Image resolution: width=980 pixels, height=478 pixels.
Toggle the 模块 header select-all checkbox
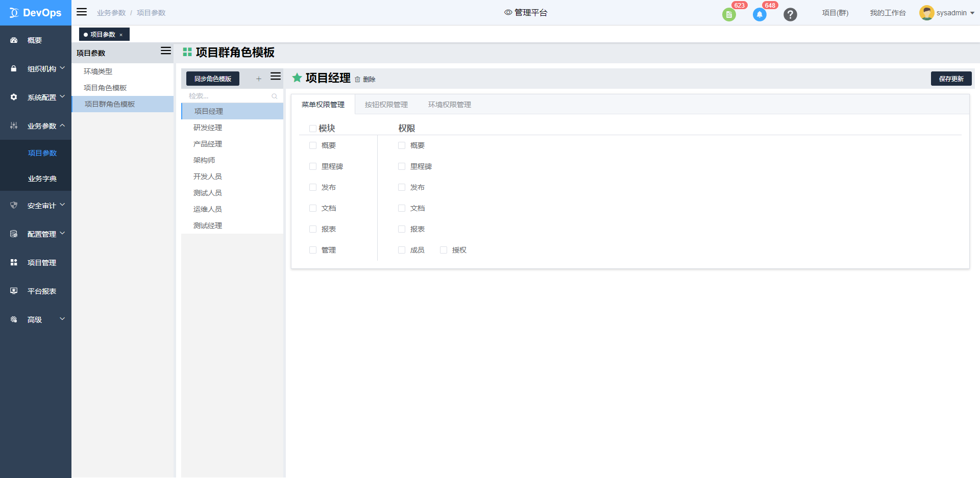313,129
